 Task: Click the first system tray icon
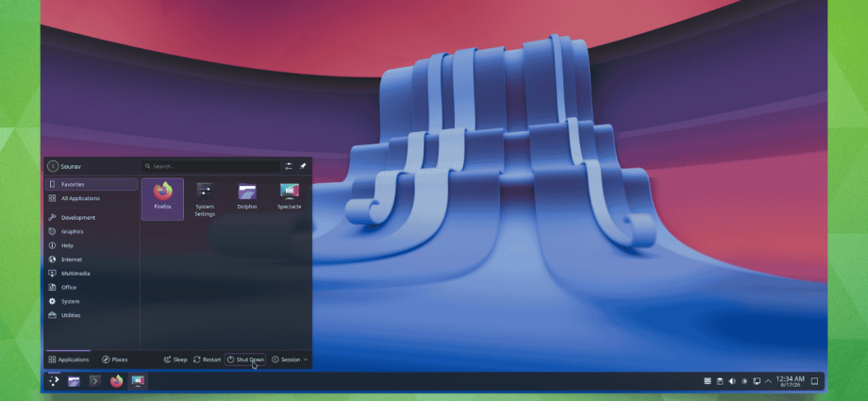pyautogui.click(x=708, y=381)
